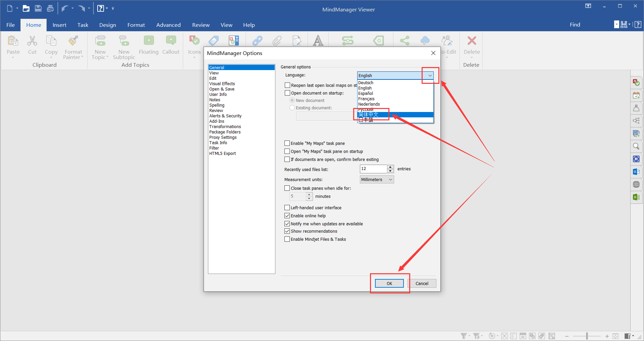This screenshot has width=644, height=341.
Task: Click the Paste icon in Clipboard group
Action: (x=13, y=41)
